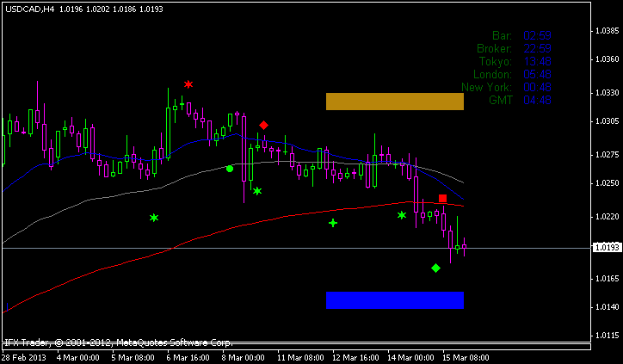Click the green asterisk left of the red square
The image size is (623, 364).
[x=401, y=215]
